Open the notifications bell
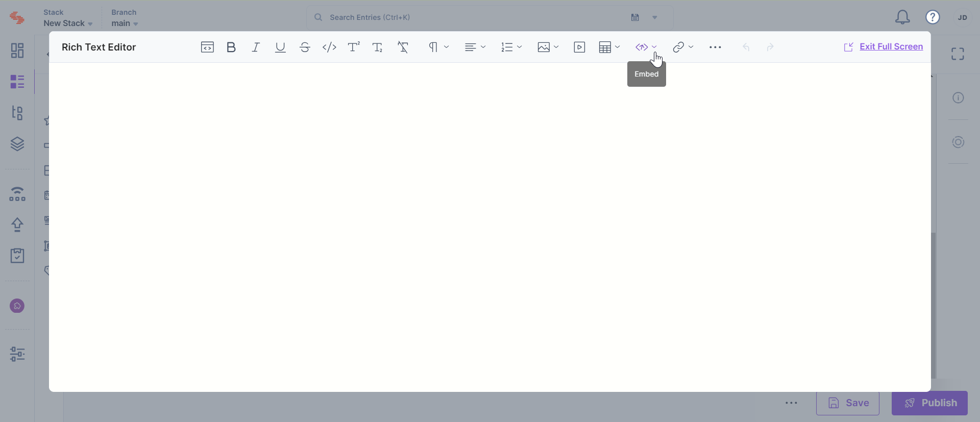The height and width of the screenshot is (422, 980). tap(902, 17)
